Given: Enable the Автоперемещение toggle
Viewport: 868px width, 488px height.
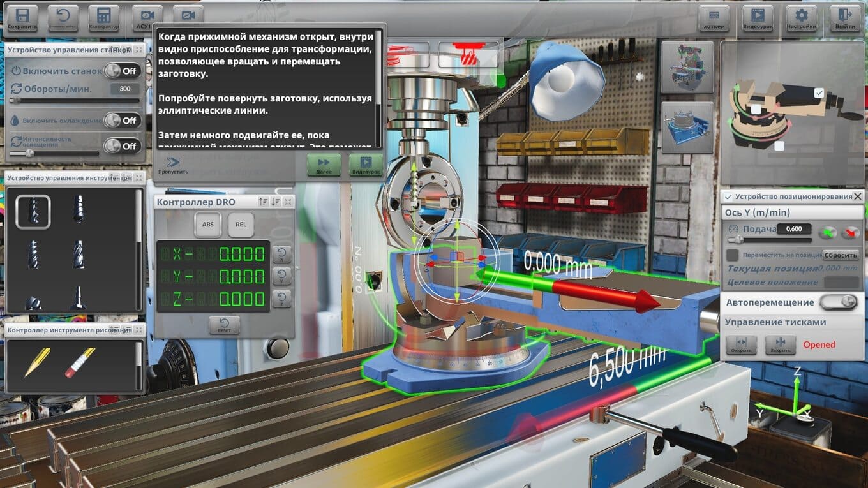Looking at the screenshot, I should pyautogui.click(x=839, y=302).
